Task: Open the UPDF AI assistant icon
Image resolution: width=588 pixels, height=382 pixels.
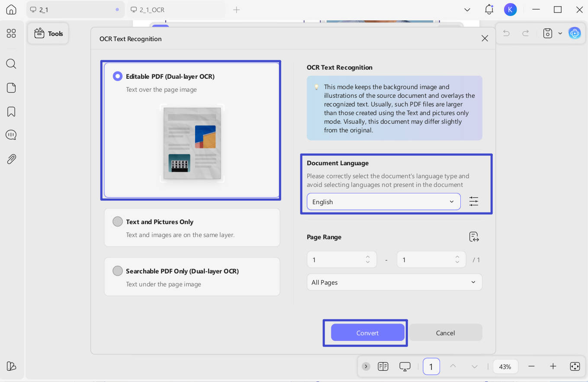Action: 575,33
